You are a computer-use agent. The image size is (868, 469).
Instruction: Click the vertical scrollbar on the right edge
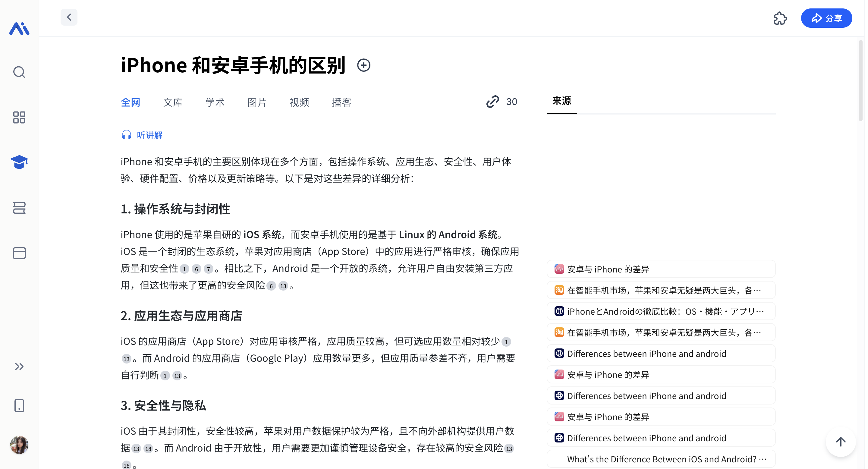tap(860, 80)
